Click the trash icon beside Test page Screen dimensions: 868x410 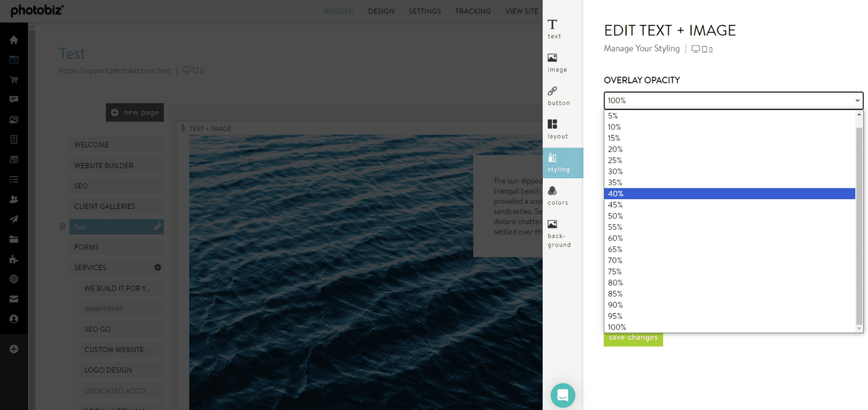pyautogui.click(x=62, y=227)
